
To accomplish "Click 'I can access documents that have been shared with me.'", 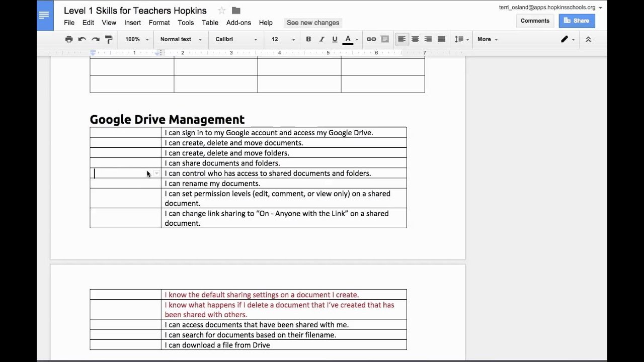I will click(257, 325).
